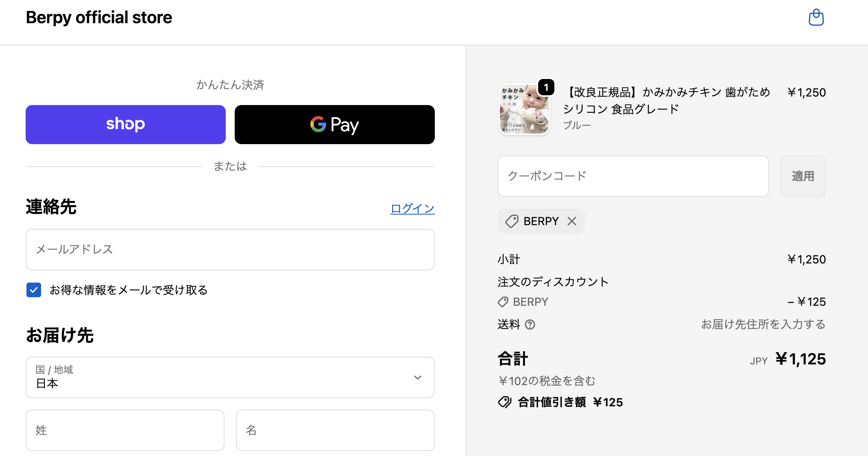This screenshot has height=456, width=868.
Task: Click the item quantity badge on product
Action: pyautogui.click(x=546, y=87)
